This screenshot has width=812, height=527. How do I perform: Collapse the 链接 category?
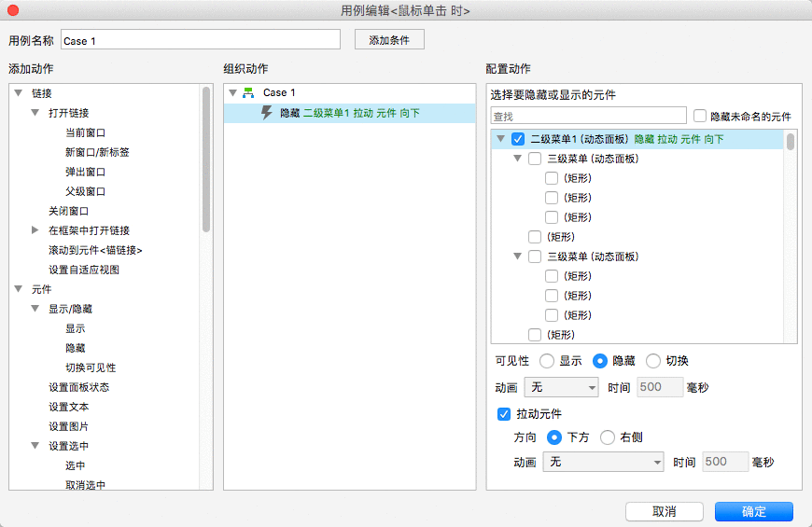[x=18, y=93]
